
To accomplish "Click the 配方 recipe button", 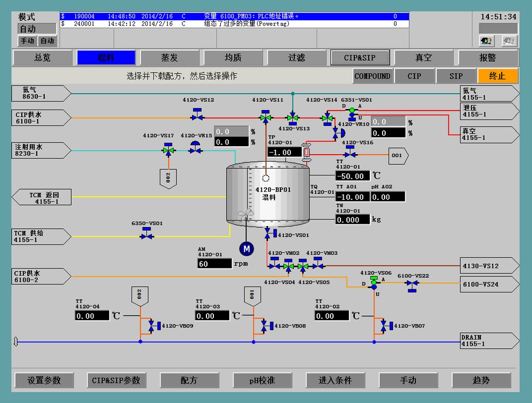I will (x=189, y=380).
